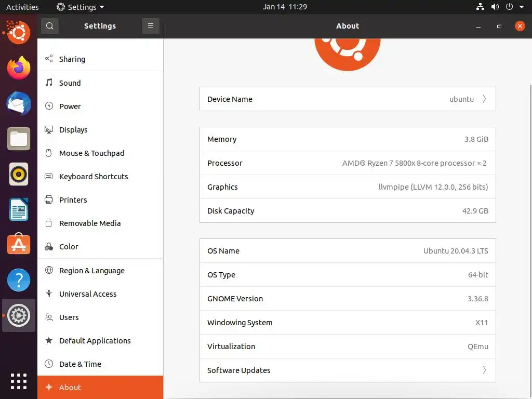Image resolution: width=532 pixels, height=399 pixels.
Task: Click the OS Name value Ubuntu 20.04.3 LTS
Action: click(x=456, y=251)
